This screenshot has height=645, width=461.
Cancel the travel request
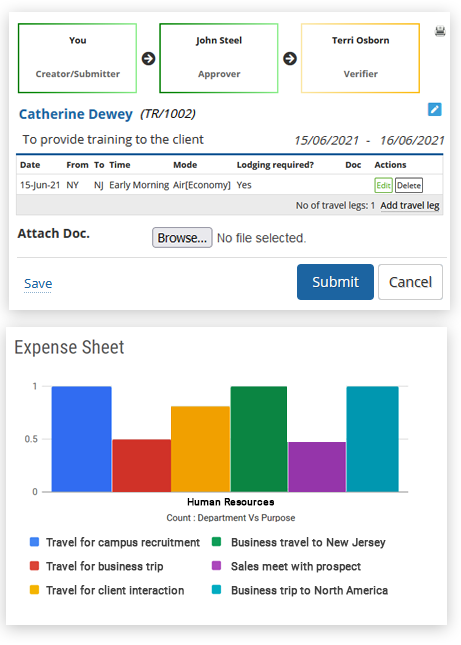(x=410, y=282)
